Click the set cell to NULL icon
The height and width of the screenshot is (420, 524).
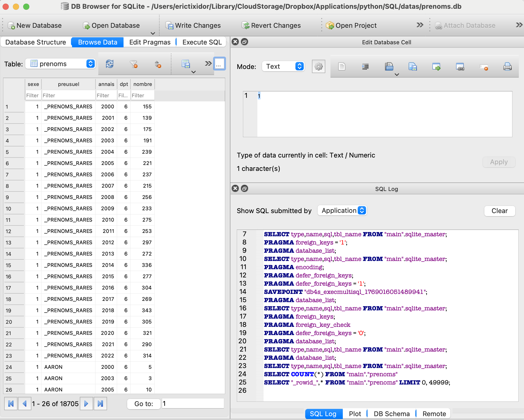pos(484,67)
